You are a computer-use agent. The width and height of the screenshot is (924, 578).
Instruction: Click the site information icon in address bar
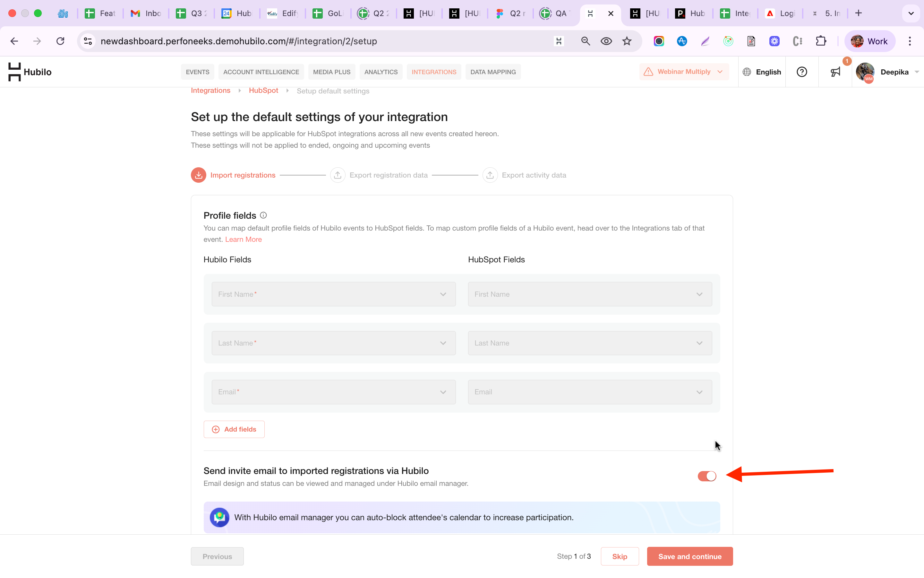point(88,41)
